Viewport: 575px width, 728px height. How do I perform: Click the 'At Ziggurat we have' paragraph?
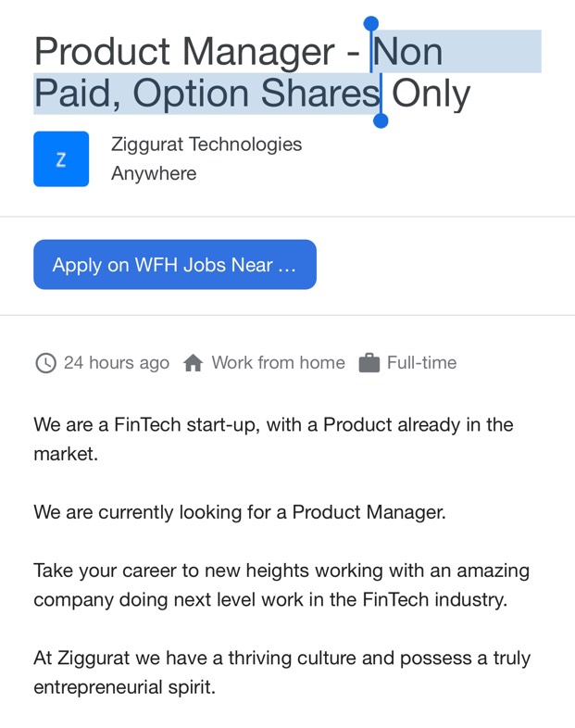pyautogui.click(x=282, y=672)
